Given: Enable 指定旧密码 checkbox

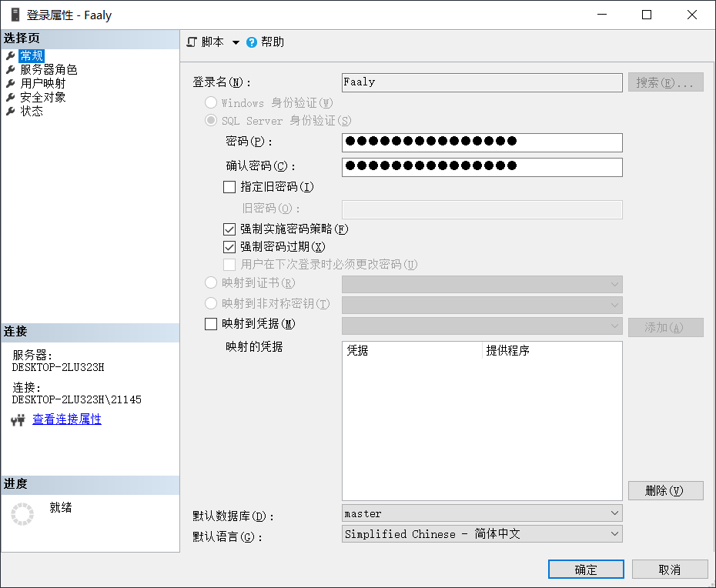Looking at the screenshot, I should coord(229,187).
